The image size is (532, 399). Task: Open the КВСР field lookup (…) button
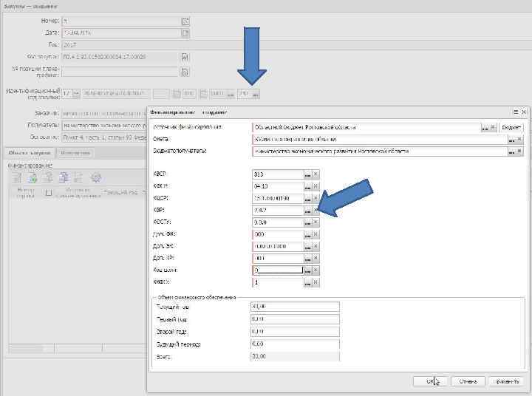(x=307, y=174)
